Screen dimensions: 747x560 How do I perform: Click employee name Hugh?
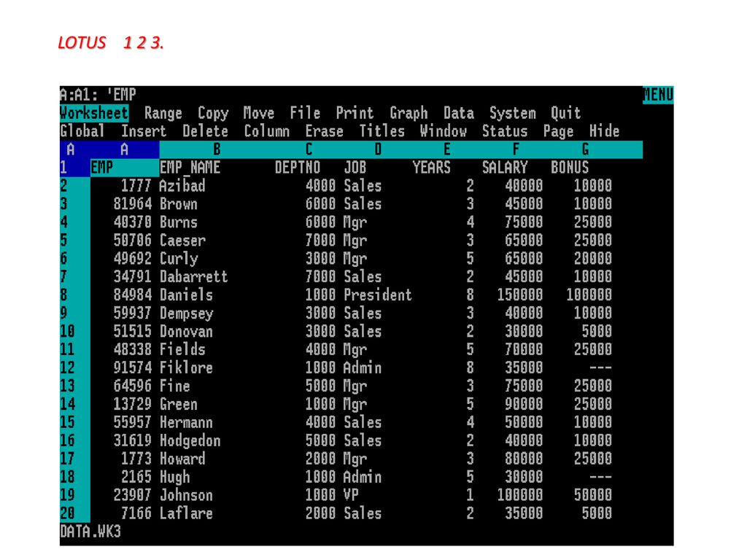pyautogui.click(x=174, y=477)
